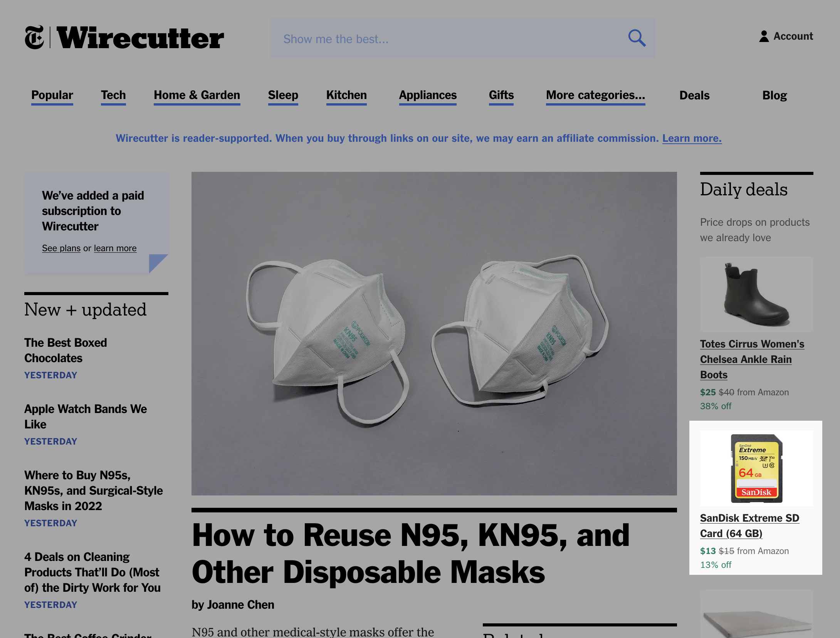This screenshot has width=840, height=638.
Task: Go to the Blog section
Action: 774,95
